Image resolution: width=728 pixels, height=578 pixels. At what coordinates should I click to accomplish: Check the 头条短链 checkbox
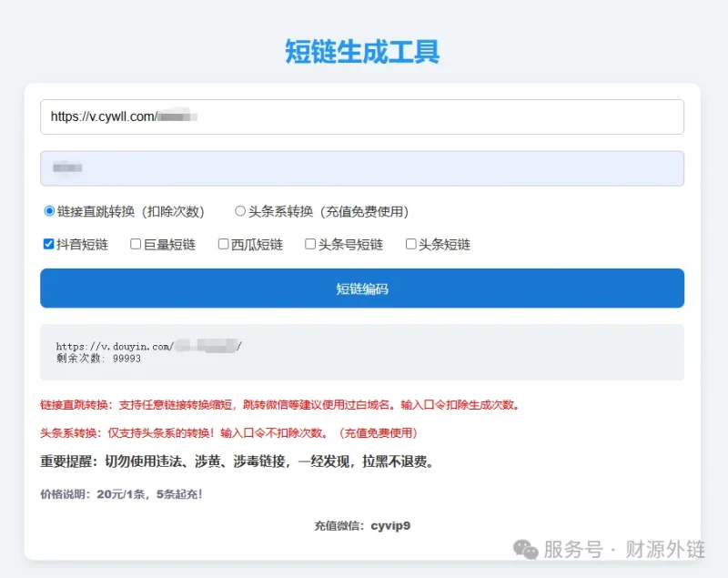click(x=410, y=243)
